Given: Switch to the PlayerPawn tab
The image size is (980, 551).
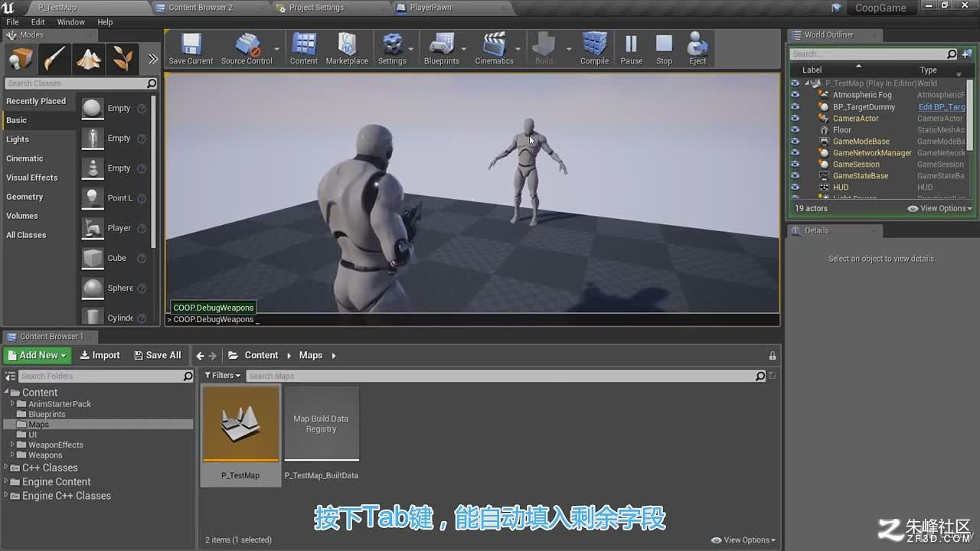Looking at the screenshot, I should pyautogui.click(x=430, y=8).
